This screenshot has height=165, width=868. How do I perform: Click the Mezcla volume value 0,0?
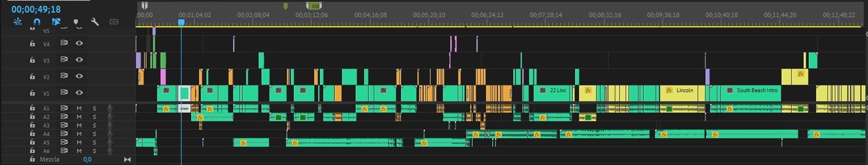87,160
